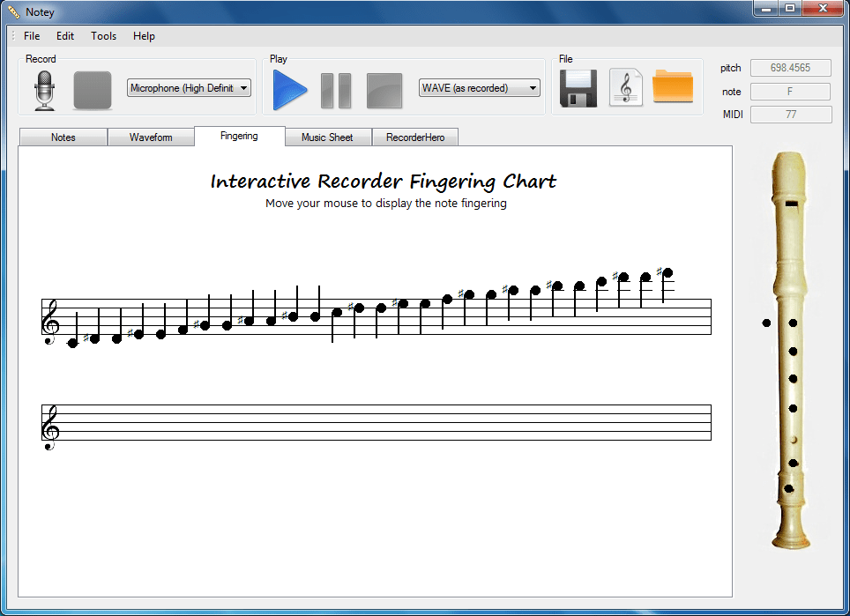Export music sheet with treble clef icon

pyautogui.click(x=626, y=89)
